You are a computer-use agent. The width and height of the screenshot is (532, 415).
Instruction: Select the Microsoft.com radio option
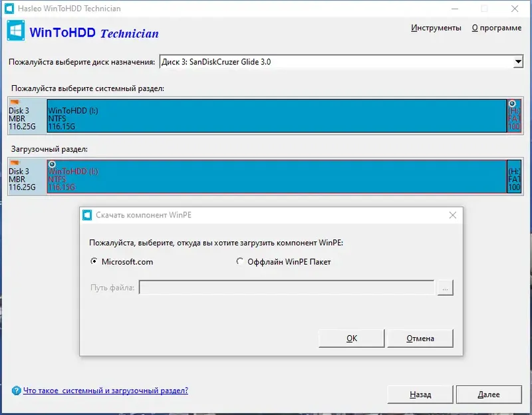point(94,261)
